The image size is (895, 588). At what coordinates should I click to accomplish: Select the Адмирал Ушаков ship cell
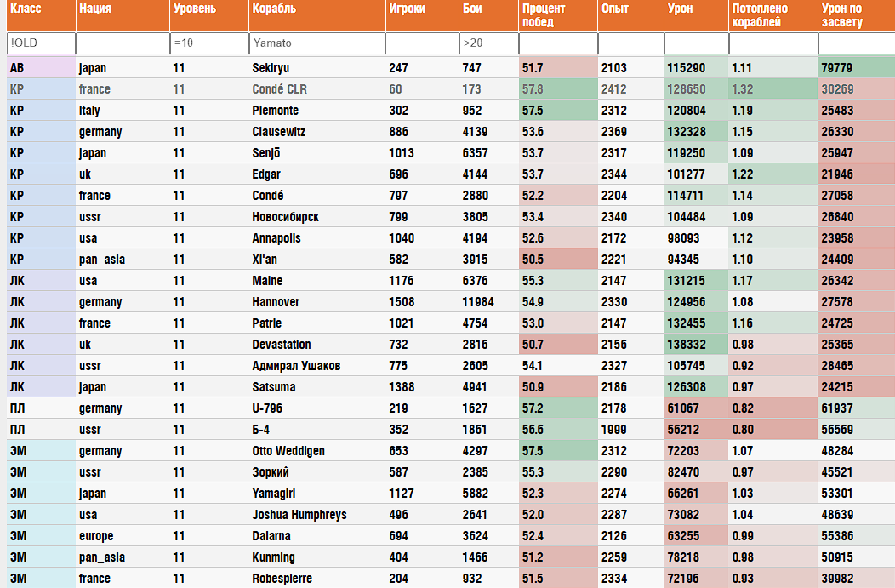point(296,366)
